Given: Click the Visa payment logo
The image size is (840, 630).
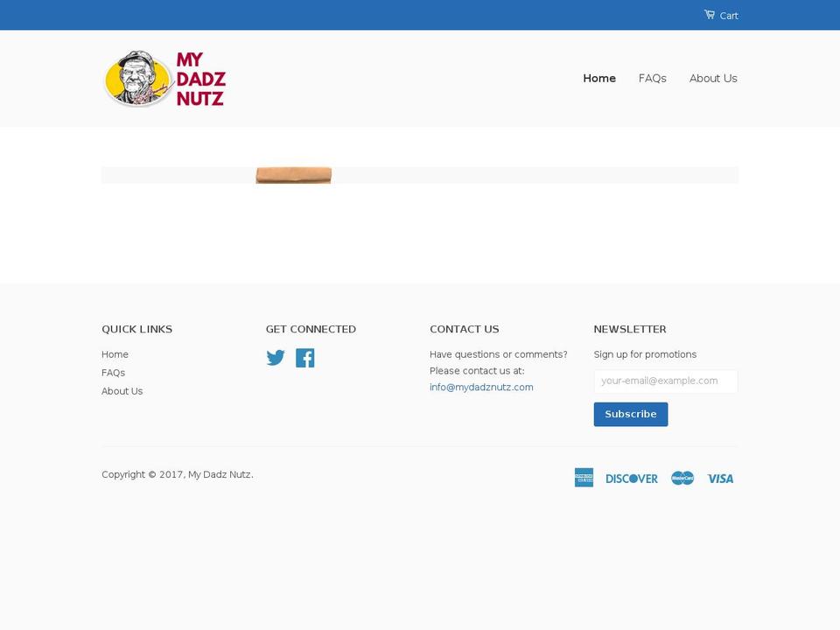Looking at the screenshot, I should pyautogui.click(x=720, y=478).
